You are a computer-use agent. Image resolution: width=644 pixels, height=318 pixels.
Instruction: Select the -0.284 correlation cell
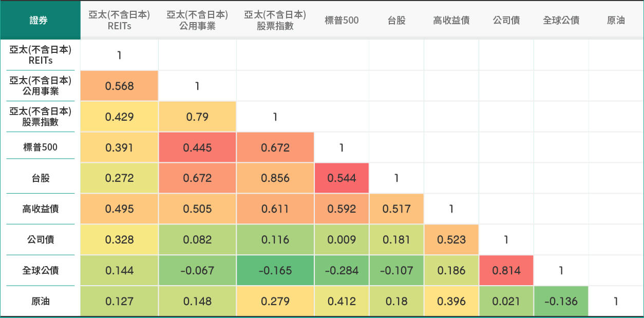pyautogui.click(x=342, y=271)
